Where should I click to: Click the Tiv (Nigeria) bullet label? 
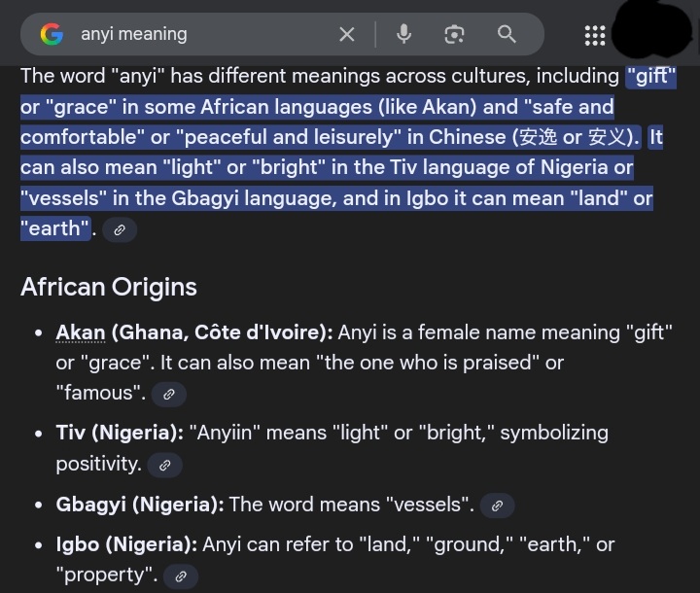tap(120, 433)
